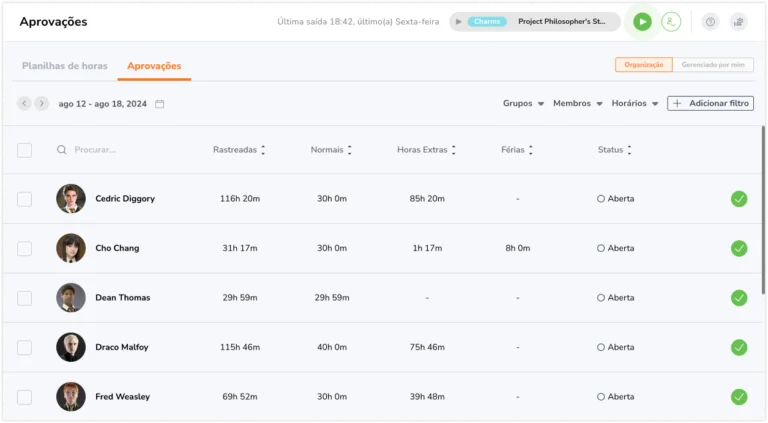Image resolution: width=768 pixels, height=423 pixels.
Task: Start the timer with green play button
Action: click(642, 22)
